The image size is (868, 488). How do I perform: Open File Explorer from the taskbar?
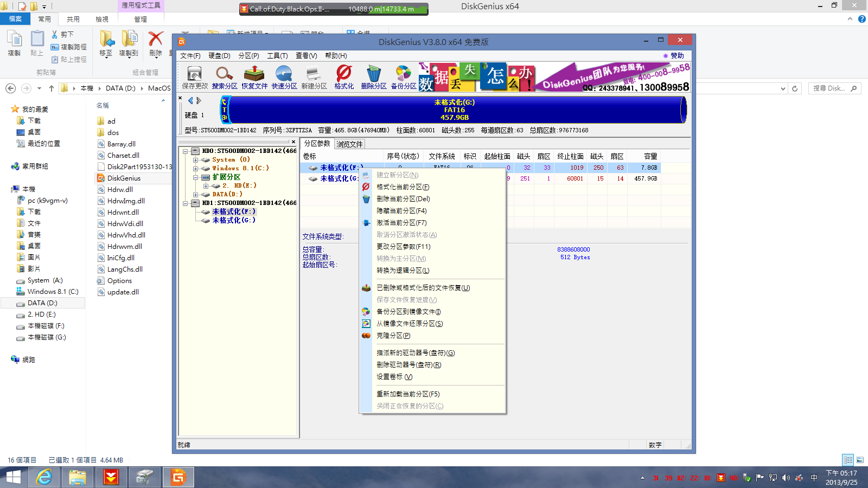pos(78,477)
